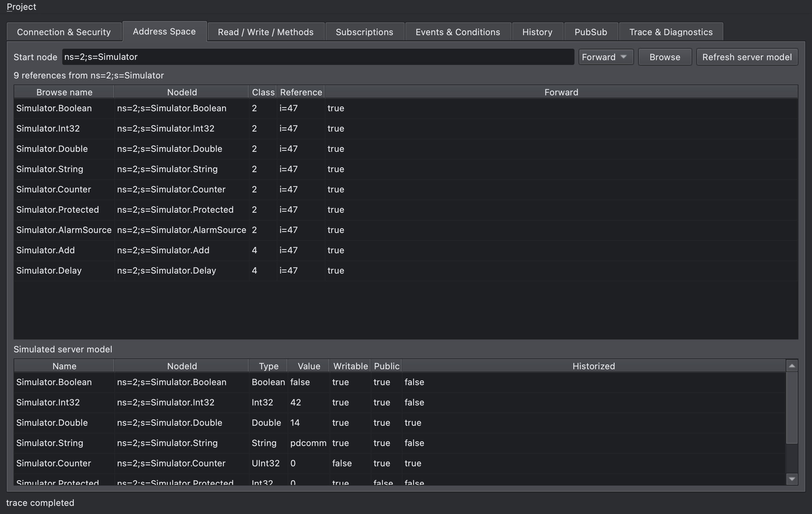This screenshot has width=812, height=514.
Task: Open Events & Conditions tab
Action: pyautogui.click(x=458, y=32)
